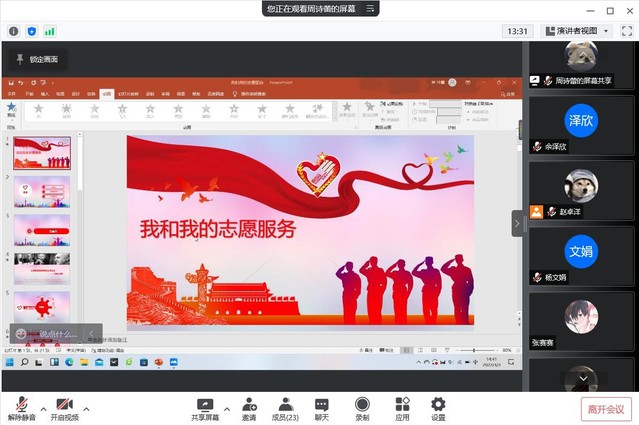Click PowerPoint slide sorter view icon
Screen dimensions: 639x425
pos(420,350)
